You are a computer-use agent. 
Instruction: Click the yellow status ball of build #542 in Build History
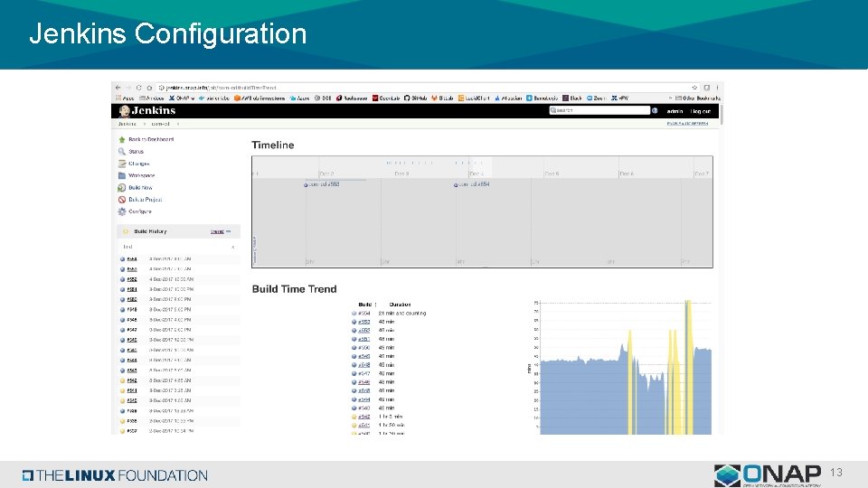coord(122,380)
